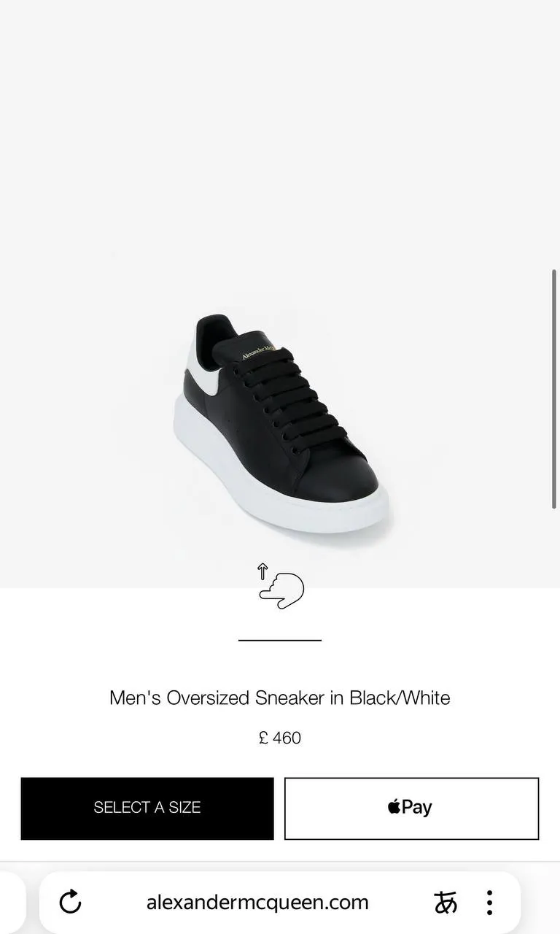Screen dimensions: 560x934
Task: Click the Men's Oversized Sneaker product title
Action: 280,698
